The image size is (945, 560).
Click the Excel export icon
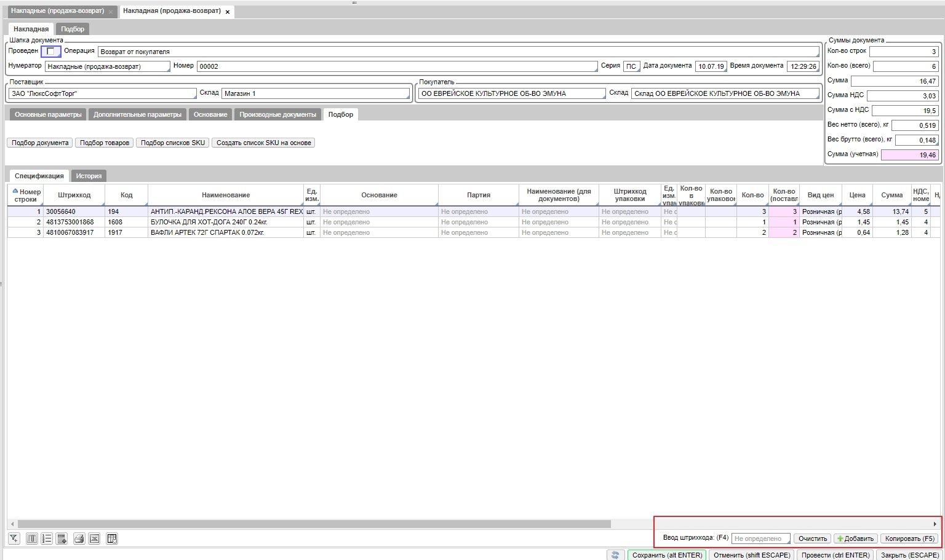94,538
